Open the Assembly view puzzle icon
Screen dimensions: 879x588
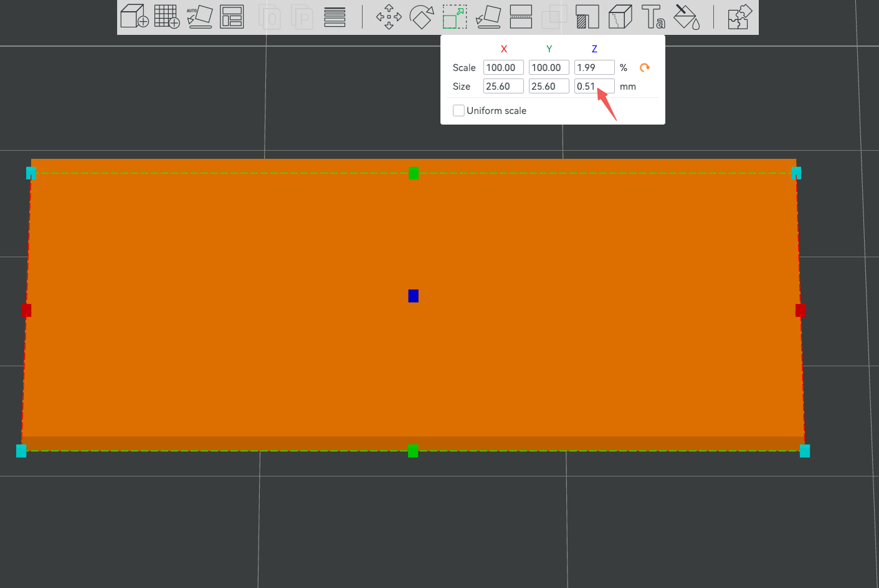pos(740,17)
